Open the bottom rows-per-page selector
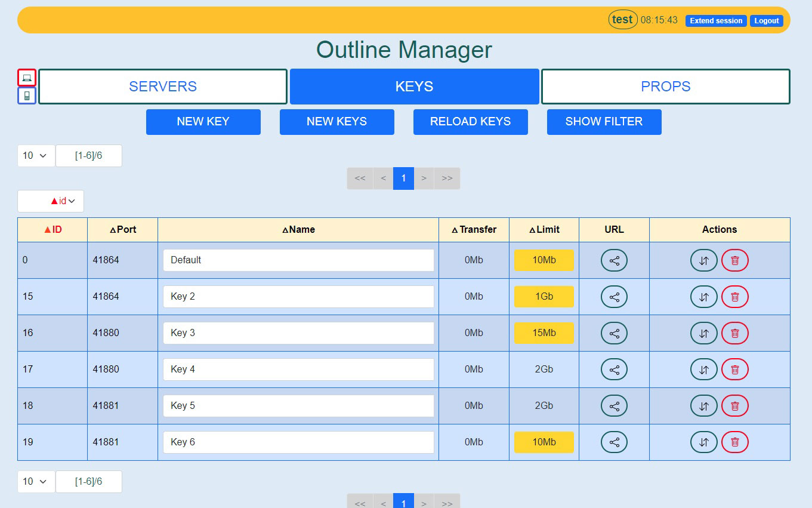Image resolution: width=812 pixels, height=508 pixels. tap(36, 481)
